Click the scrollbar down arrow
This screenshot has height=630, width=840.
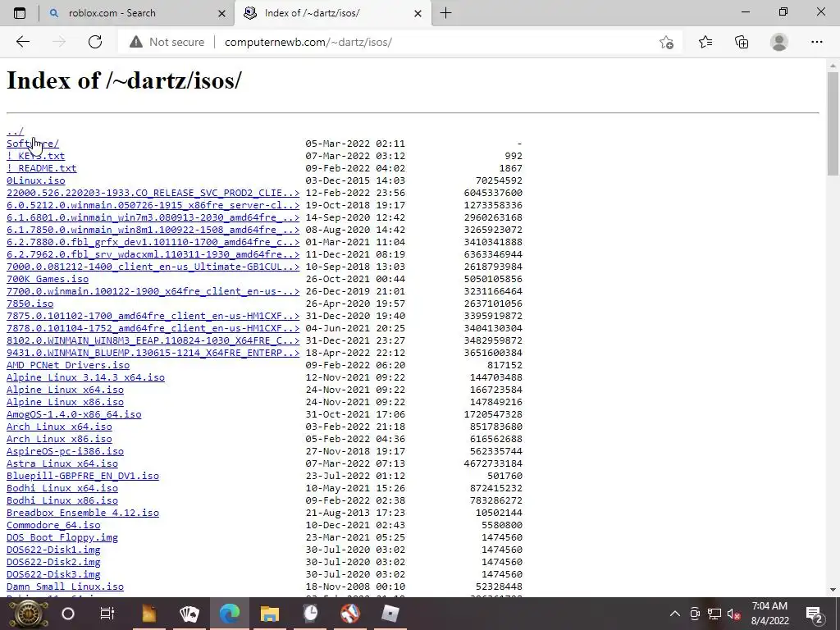click(x=833, y=590)
